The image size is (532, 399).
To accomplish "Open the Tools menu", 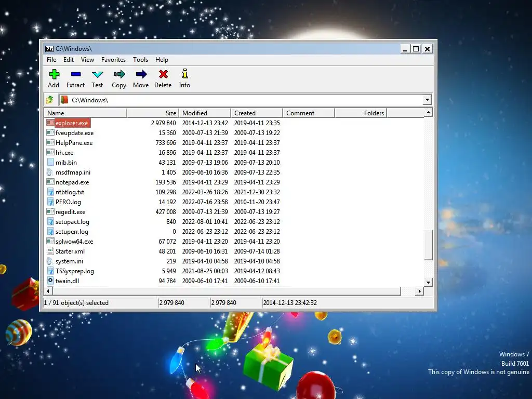I will coord(140,60).
